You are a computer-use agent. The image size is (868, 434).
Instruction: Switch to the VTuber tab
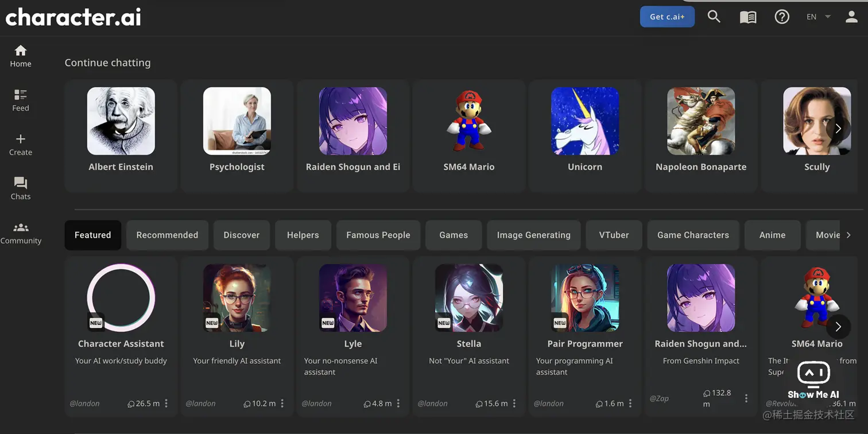(614, 235)
